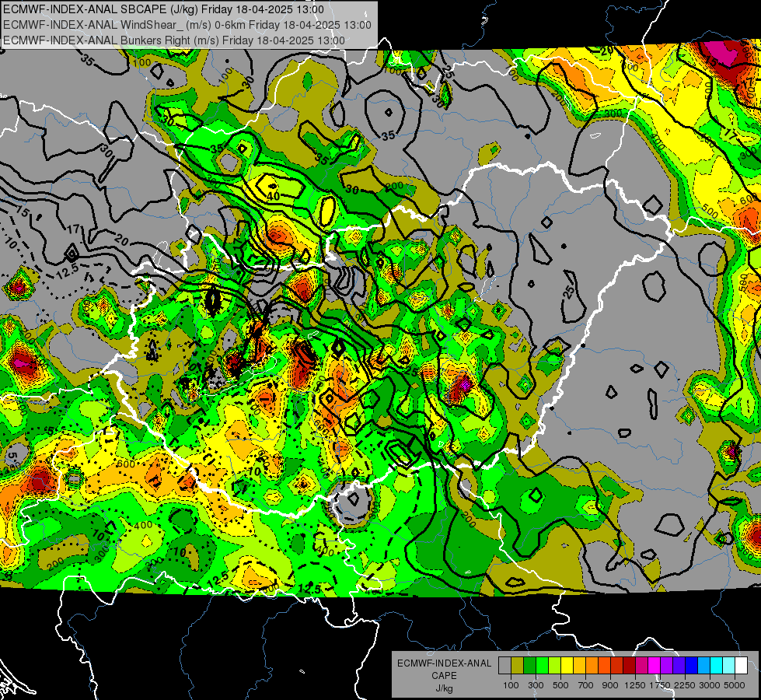Screen dimensions: 761x700
Task: Select the red-orange legend swatch before 900
Action: pos(604,666)
